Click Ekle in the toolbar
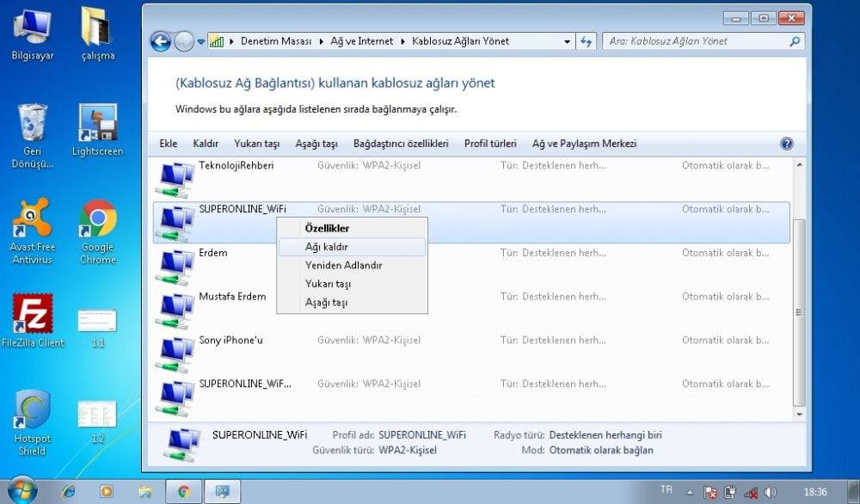Screen dimensions: 860x504 coord(169,144)
